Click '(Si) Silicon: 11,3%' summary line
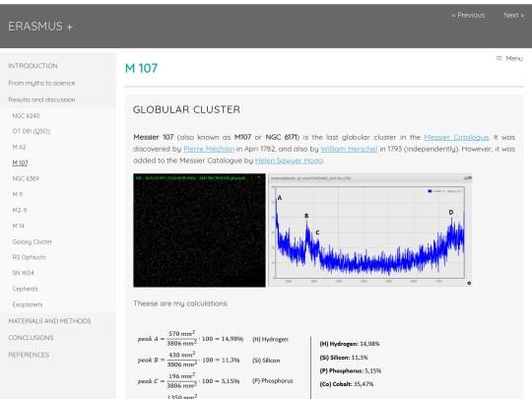Image resolution: width=532 pixels, height=399 pixels. (344, 358)
